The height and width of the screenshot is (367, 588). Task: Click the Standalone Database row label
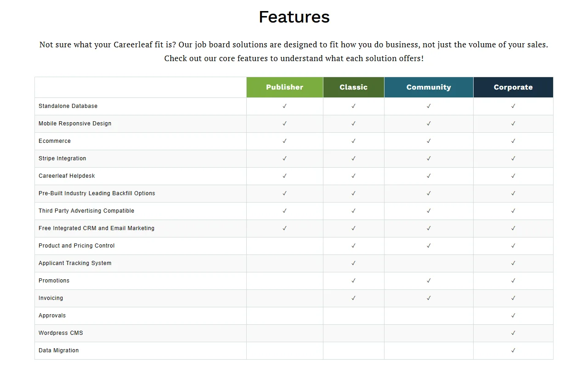click(x=68, y=106)
